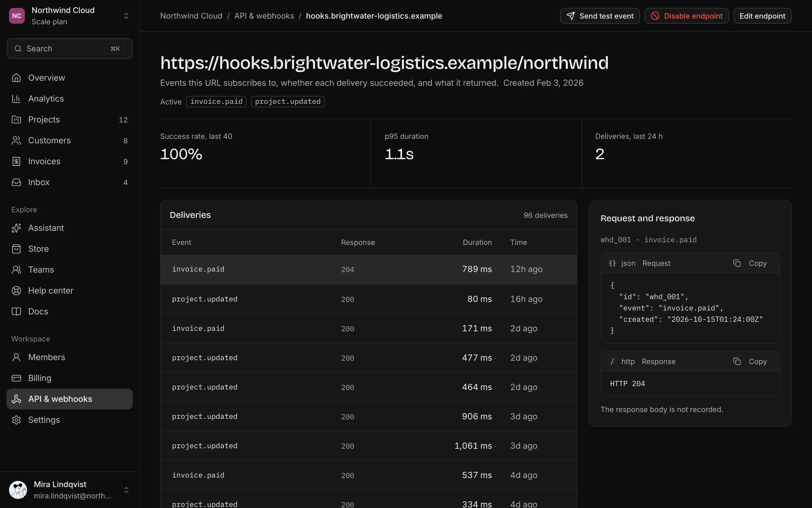Select the invoice.paid row with 537 ms
This screenshot has height=508, width=812.
[369, 475]
